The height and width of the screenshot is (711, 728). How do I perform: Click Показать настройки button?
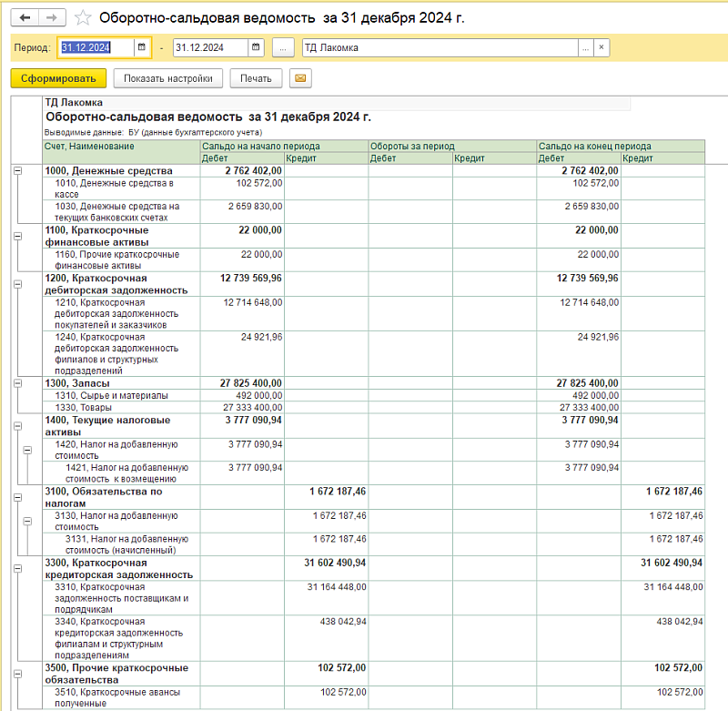pyautogui.click(x=168, y=78)
